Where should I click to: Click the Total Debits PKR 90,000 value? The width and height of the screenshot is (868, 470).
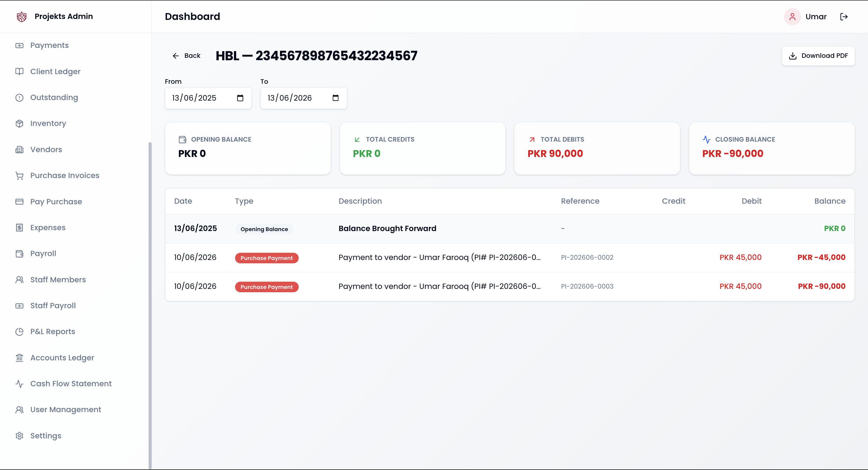point(555,154)
